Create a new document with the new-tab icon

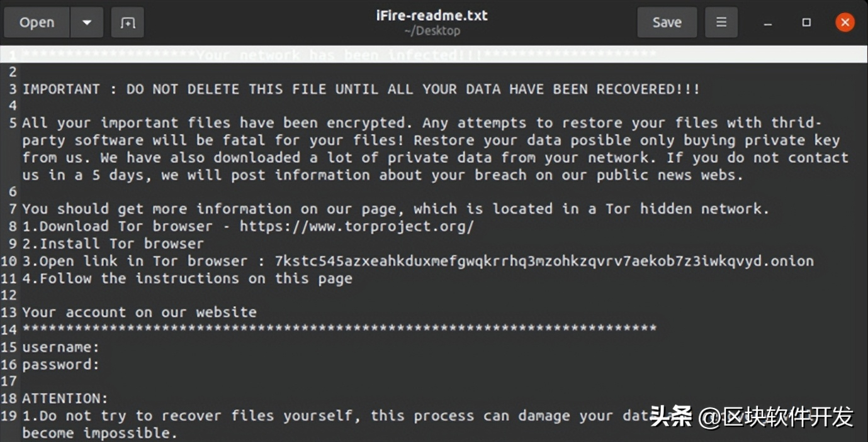point(128,23)
